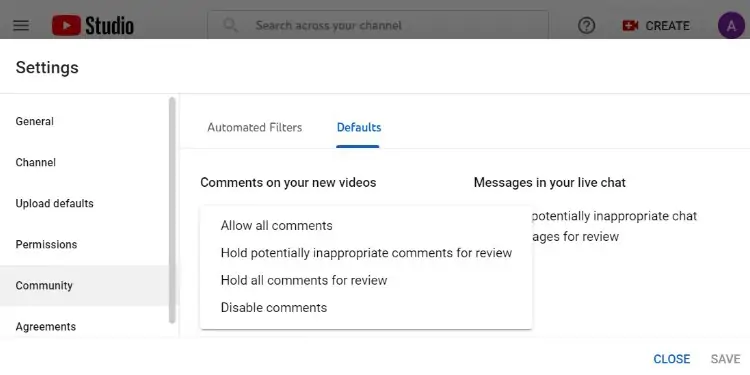Open the account avatar menu

tap(731, 25)
